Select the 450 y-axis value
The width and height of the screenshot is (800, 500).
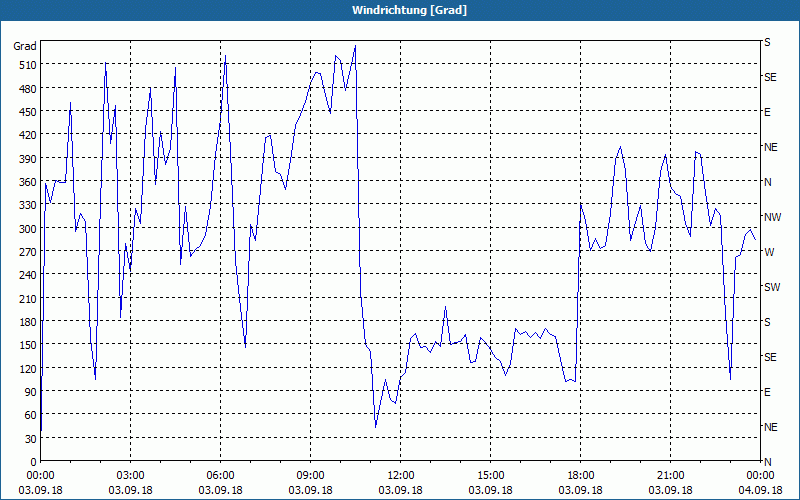[x=28, y=112]
